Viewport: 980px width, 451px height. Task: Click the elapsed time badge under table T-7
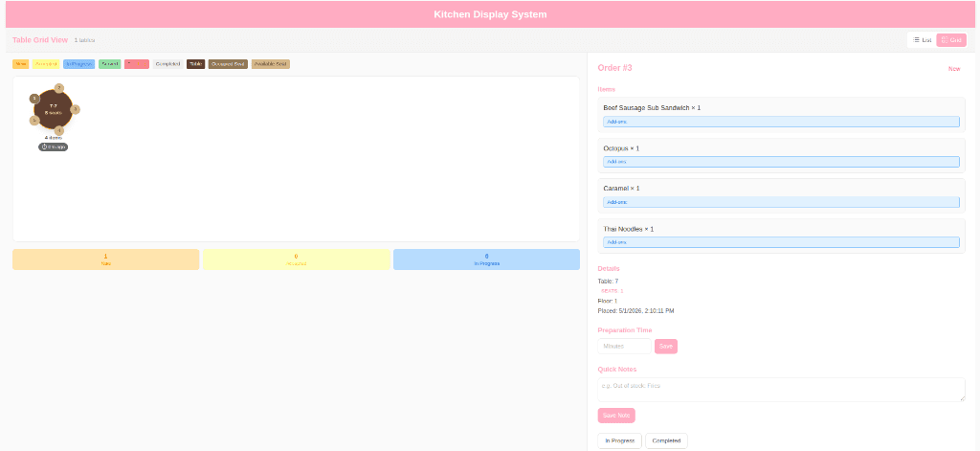(x=54, y=147)
